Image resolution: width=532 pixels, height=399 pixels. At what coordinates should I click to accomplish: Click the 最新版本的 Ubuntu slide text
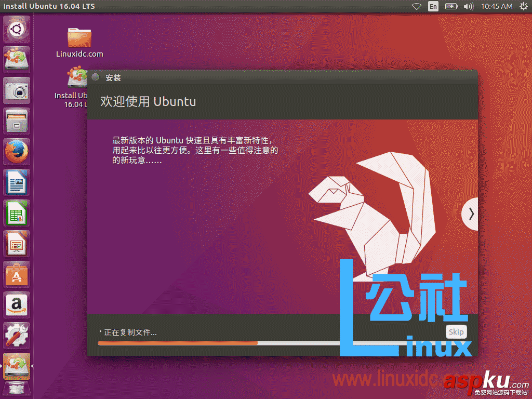click(x=195, y=150)
